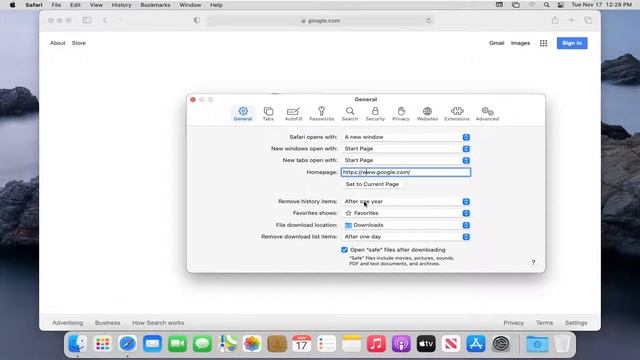Uncheck 'Open safe files after downloading'
Image resolution: width=640 pixels, height=360 pixels.
click(344, 250)
